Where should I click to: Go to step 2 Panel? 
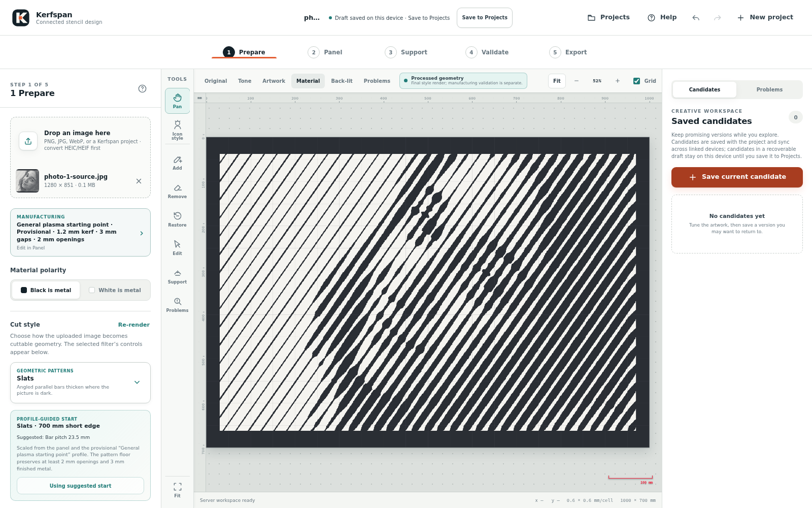pos(325,52)
